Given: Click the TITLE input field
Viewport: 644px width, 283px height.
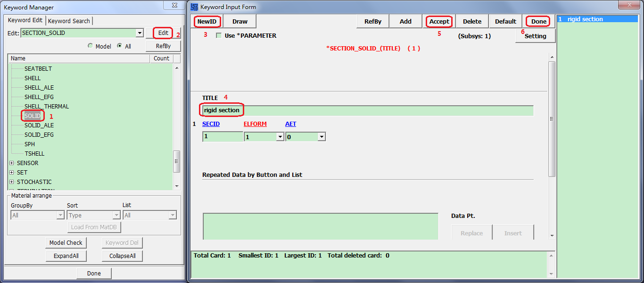Looking at the screenshot, I should pos(368,110).
